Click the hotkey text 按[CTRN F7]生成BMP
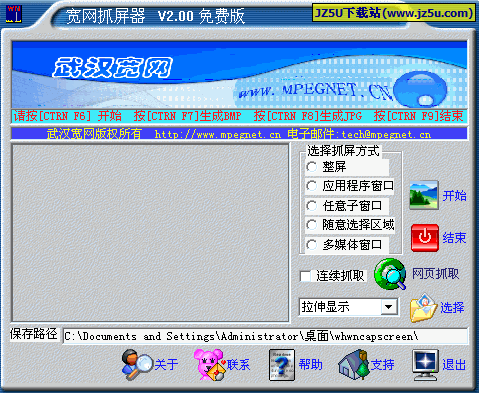The width and height of the screenshot is (479, 393). tap(187, 116)
